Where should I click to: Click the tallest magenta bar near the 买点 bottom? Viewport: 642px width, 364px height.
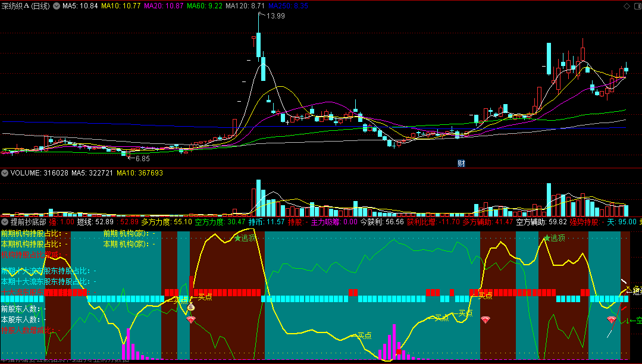click(394, 342)
